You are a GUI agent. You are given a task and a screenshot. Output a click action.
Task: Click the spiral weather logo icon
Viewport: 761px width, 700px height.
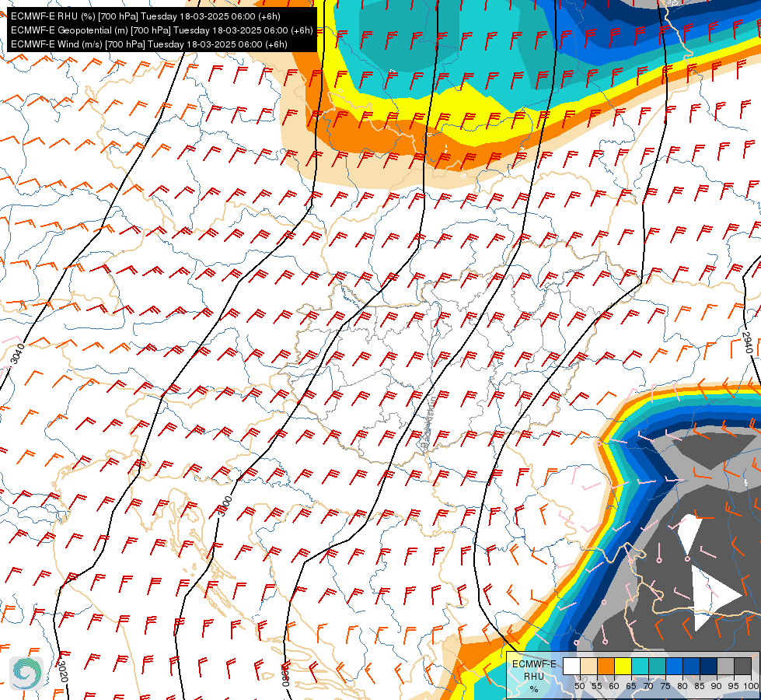(26, 673)
